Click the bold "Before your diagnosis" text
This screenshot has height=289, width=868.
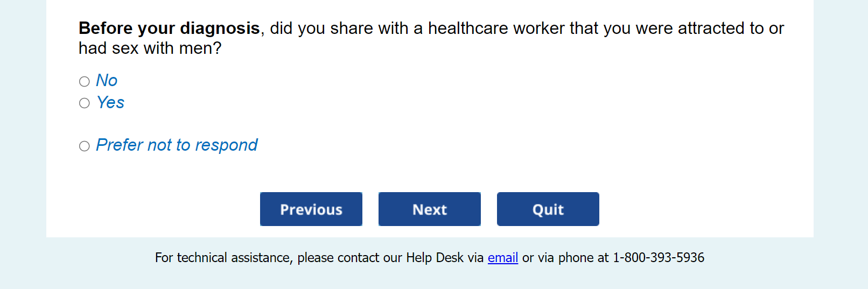point(169,28)
